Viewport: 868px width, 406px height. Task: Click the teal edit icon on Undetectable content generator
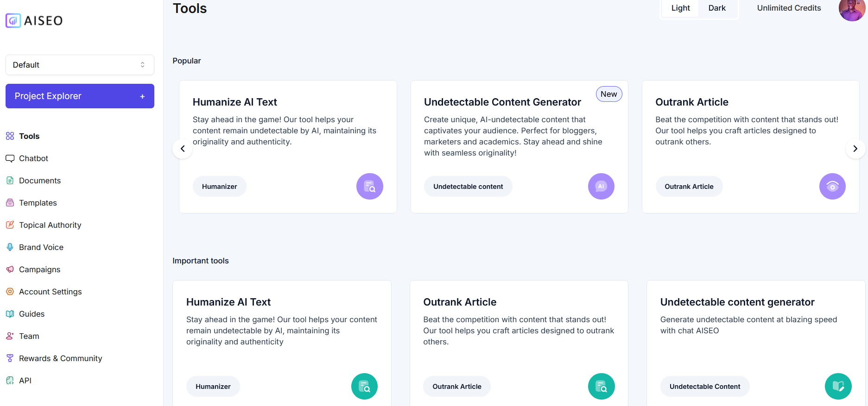point(838,386)
